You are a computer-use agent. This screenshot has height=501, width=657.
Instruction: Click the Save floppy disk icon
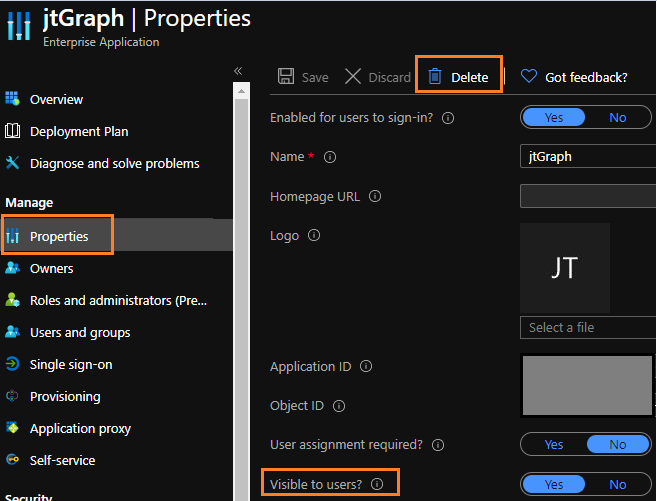(286, 77)
